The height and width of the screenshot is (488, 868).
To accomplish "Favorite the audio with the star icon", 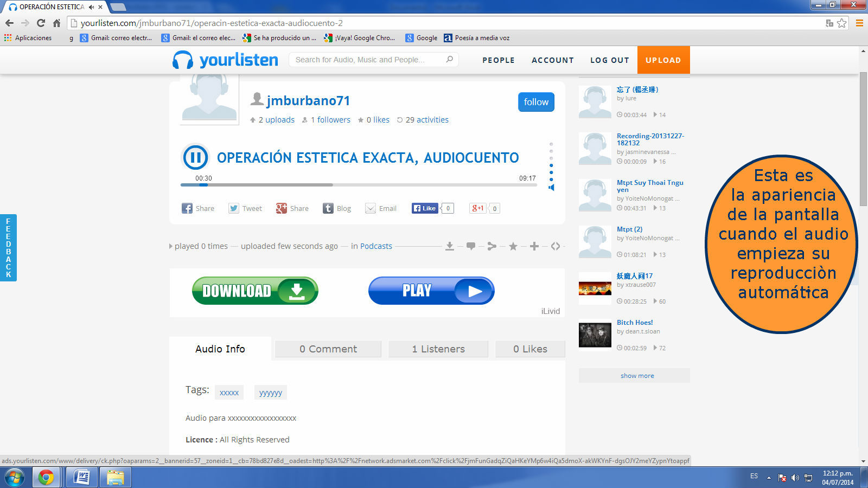I will pyautogui.click(x=513, y=246).
